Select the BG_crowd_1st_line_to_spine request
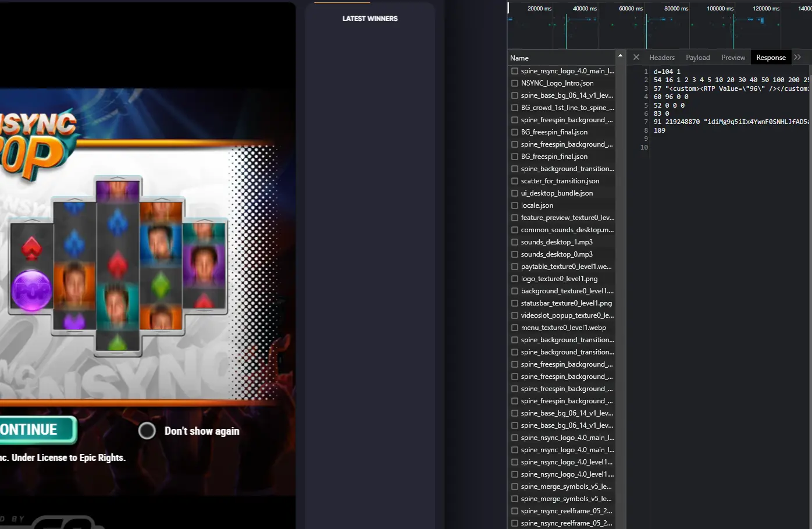The height and width of the screenshot is (529, 812). [x=567, y=108]
